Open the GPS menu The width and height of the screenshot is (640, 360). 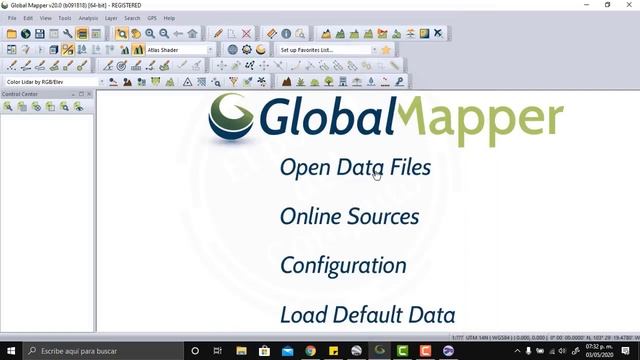[x=152, y=18]
